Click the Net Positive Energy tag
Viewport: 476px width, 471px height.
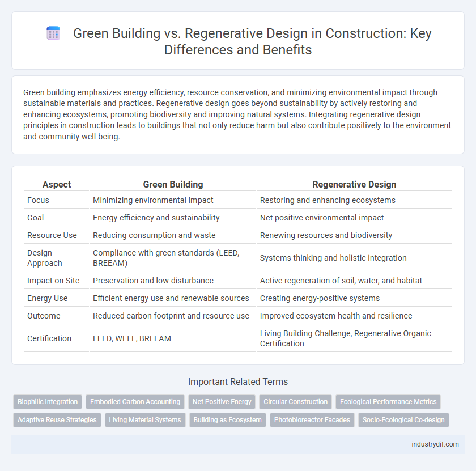tap(222, 402)
